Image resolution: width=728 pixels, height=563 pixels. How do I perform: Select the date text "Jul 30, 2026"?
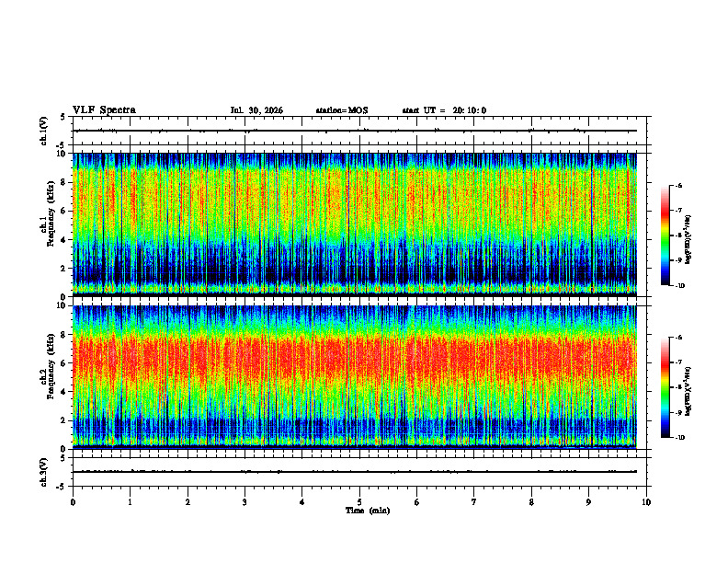(x=256, y=110)
